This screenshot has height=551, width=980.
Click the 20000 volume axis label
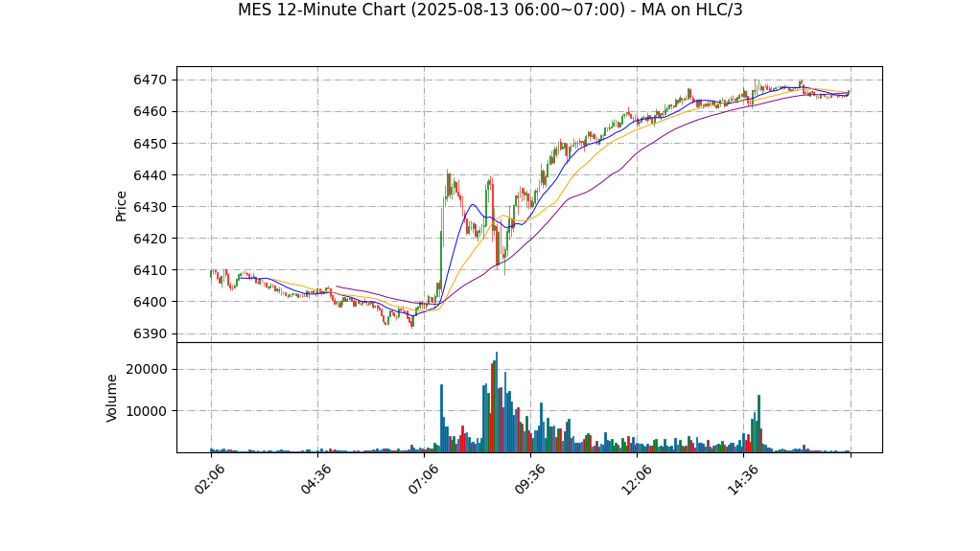(x=147, y=369)
